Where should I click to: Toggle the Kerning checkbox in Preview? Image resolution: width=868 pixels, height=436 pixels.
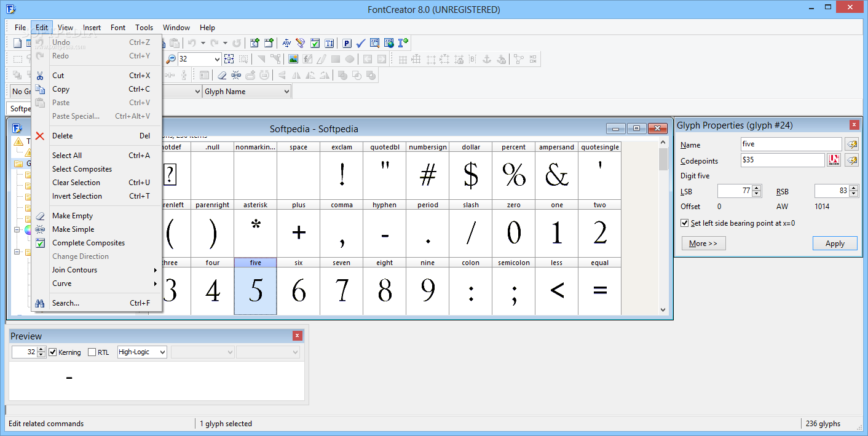(53, 352)
